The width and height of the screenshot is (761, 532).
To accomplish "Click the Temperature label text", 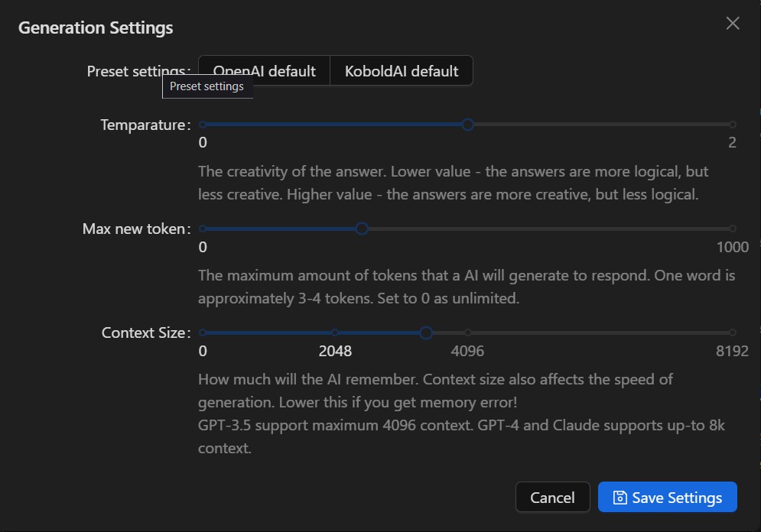I will [x=145, y=125].
